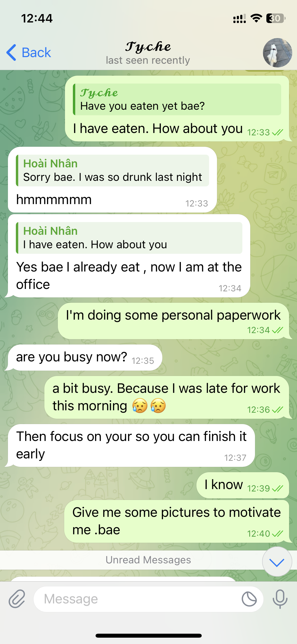Tap the cellular signal icon
Image resolution: width=297 pixels, height=644 pixels.
239,19
